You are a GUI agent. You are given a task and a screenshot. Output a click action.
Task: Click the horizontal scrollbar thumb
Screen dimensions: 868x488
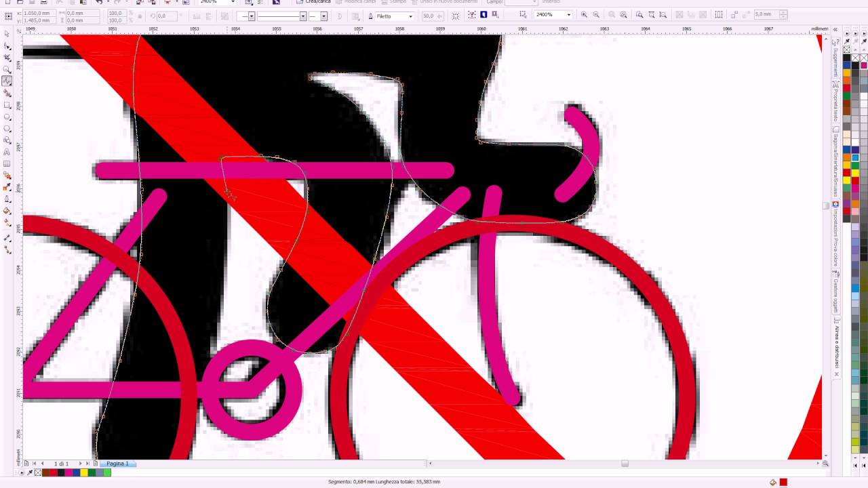point(625,464)
